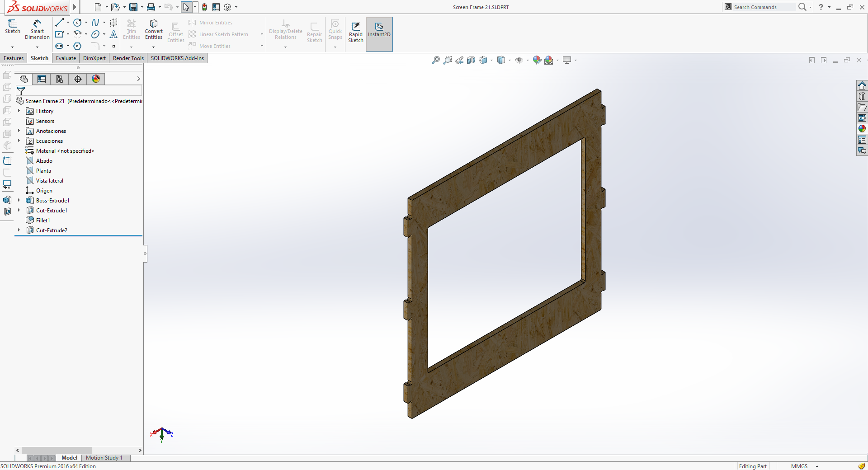Click Zoom to Area icon
The image size is (868, 470).
(x=448, y=60)
